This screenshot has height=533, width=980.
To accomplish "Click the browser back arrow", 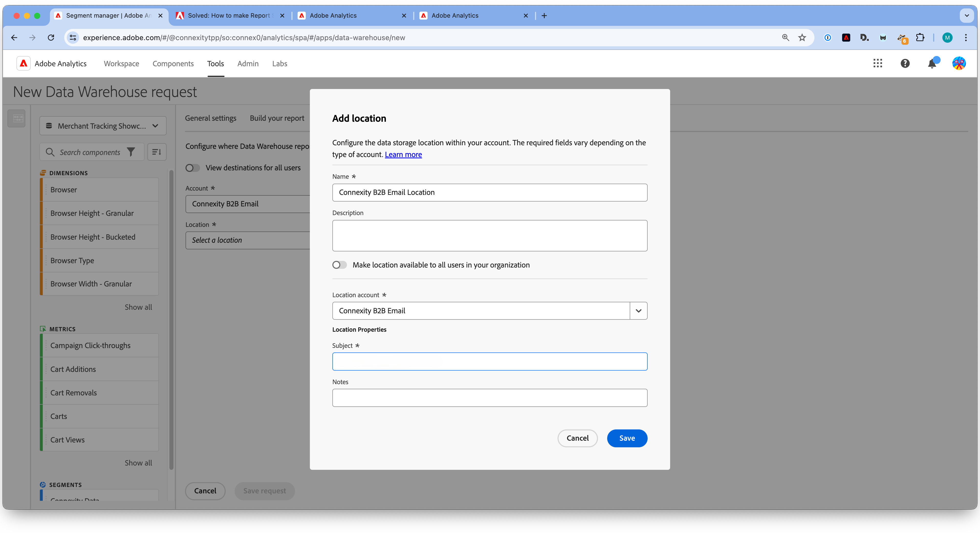I will (14, 38).
